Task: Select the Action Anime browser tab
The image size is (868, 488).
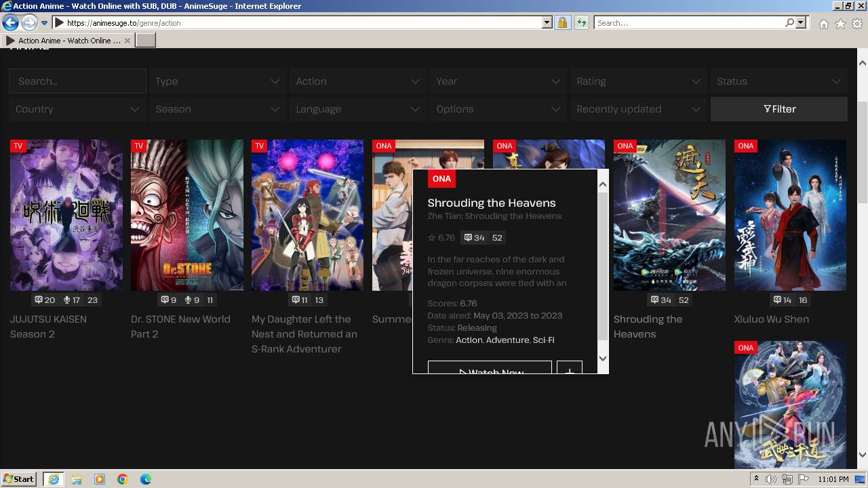Action: (x=68, y=41)
